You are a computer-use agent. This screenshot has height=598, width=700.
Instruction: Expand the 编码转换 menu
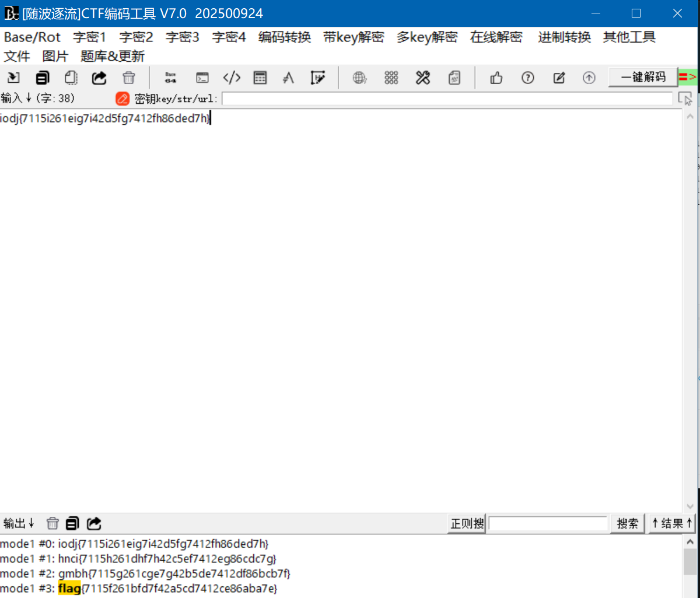(285, 37)
